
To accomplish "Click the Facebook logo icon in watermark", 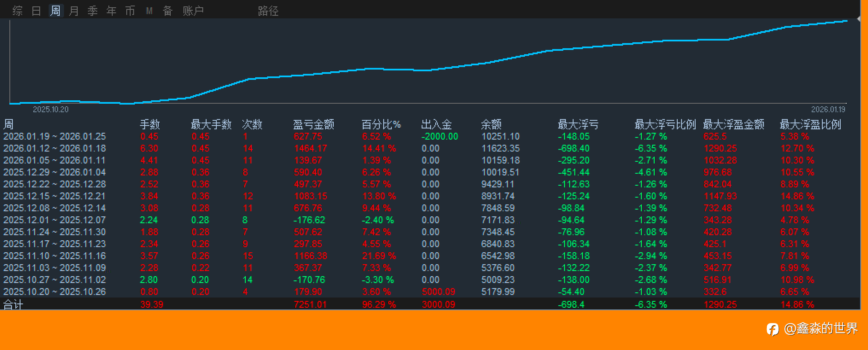I will click(x=772, y=329).
